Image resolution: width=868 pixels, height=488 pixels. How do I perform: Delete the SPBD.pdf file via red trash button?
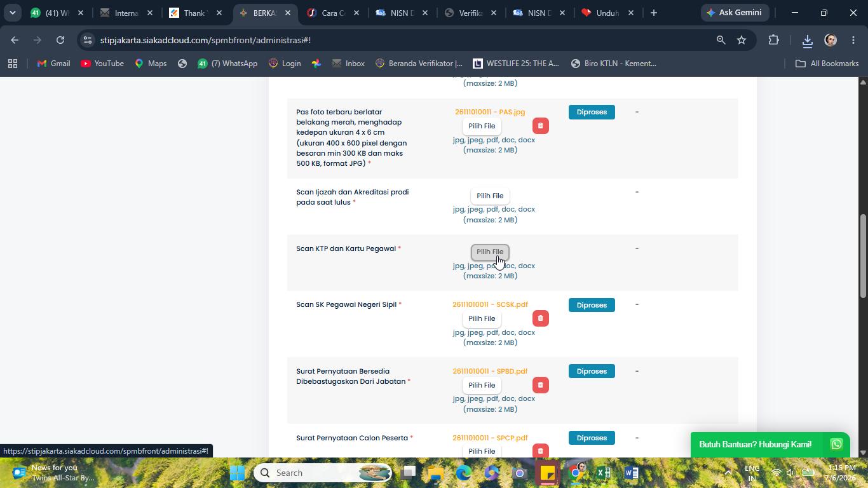point(540,385)
